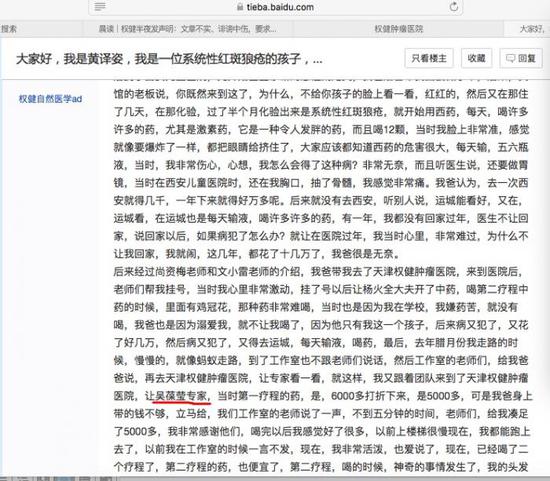
Task: Click the line mentioning 西安儿童医院
Action: point(321,183)
